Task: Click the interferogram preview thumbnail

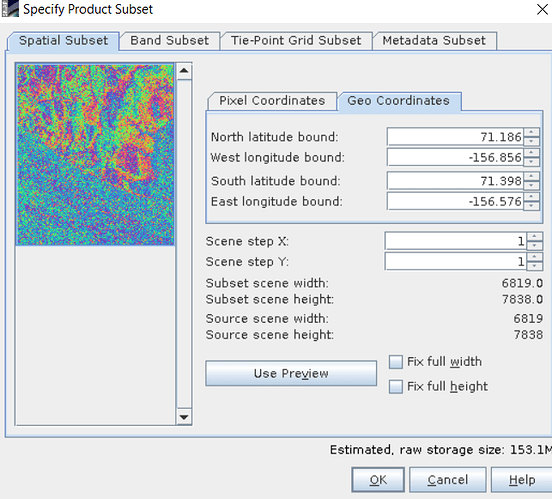Action: point(95,155)
